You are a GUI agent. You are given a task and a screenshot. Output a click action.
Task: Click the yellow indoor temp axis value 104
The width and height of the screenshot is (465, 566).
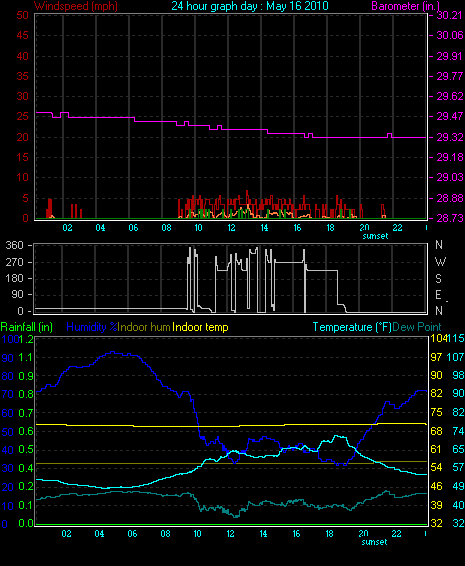438,338
